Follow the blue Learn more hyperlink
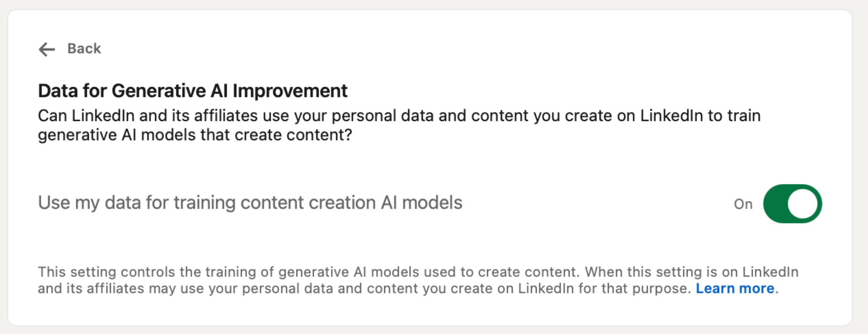Screen dimensions: 868x334 735,288
